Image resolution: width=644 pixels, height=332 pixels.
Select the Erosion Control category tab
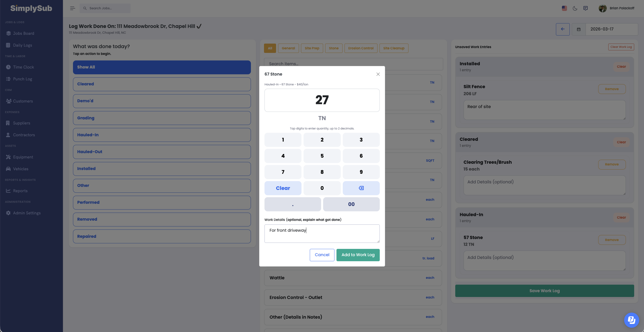point(361,48)
